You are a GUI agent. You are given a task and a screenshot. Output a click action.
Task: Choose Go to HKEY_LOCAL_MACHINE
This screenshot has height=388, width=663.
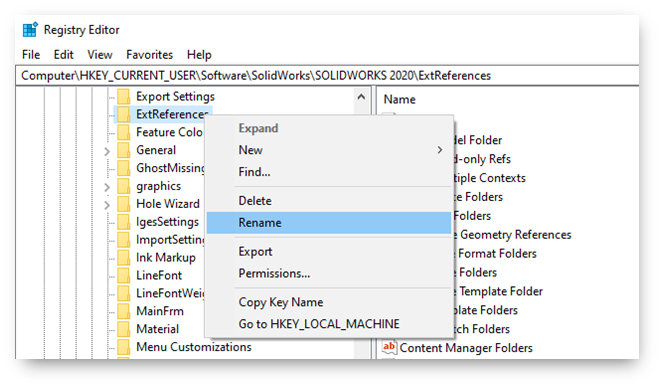[329, 324]
